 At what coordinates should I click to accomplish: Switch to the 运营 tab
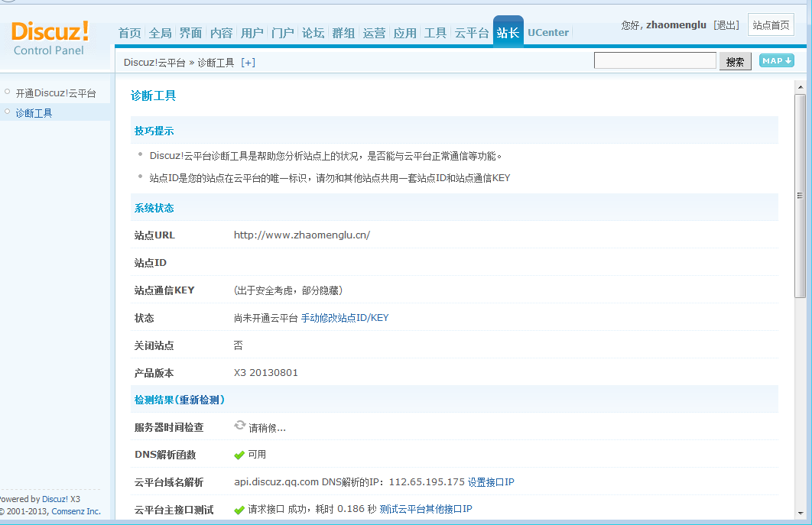(374, 33)
